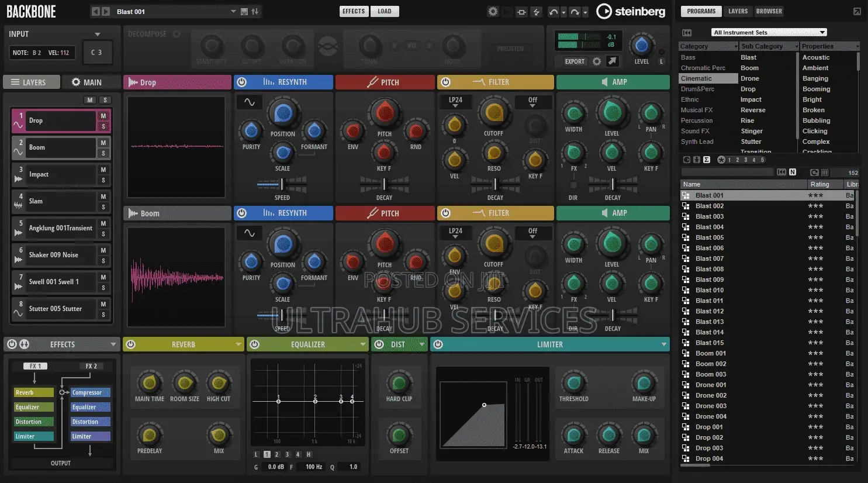Toggle power of the Drop FILTER section
The image size is (868, 483).
(x=445, y=82)
